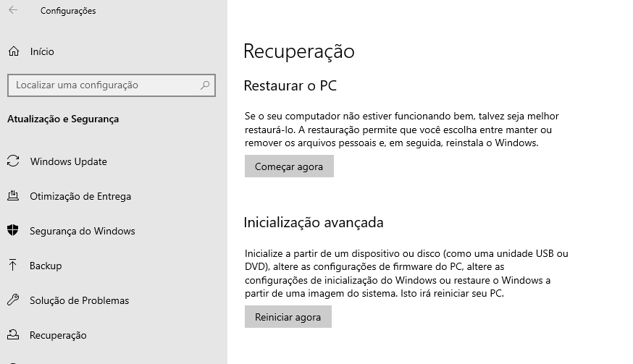Image resolution: width=633 pixels, height=364 pixels.
Task: Click the Otimização de Entrega icon
Action: coord(13,195)
